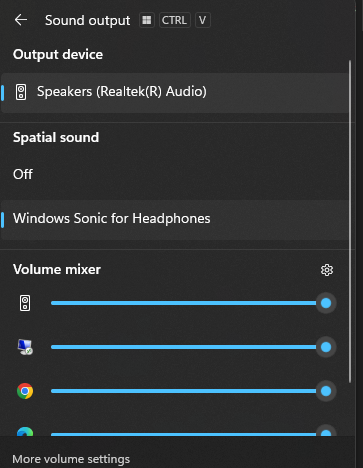Set the Remote Desktop volume slider
The image size is (363, 468).
[x=193, y=347]
